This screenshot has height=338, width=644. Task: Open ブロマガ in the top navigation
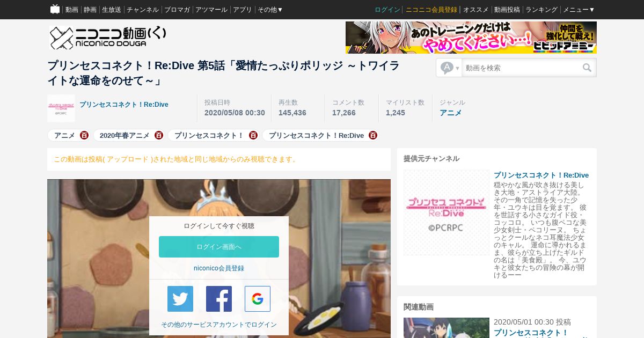tap(177, 10)
